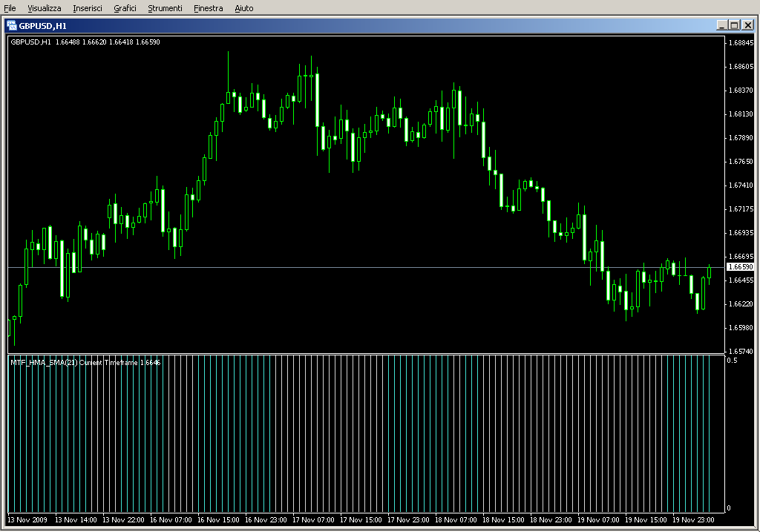This screenshot has width=760, height=532.
Task: Open the File menu
Action: coord(10,8)
